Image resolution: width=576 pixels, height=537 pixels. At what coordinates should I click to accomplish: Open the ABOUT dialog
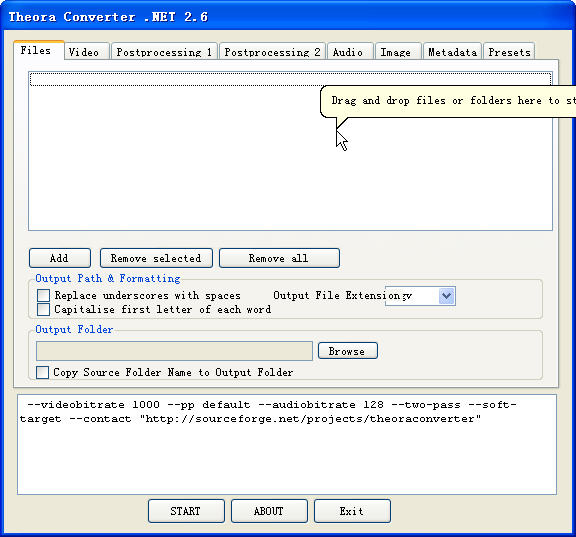[269, 511]
